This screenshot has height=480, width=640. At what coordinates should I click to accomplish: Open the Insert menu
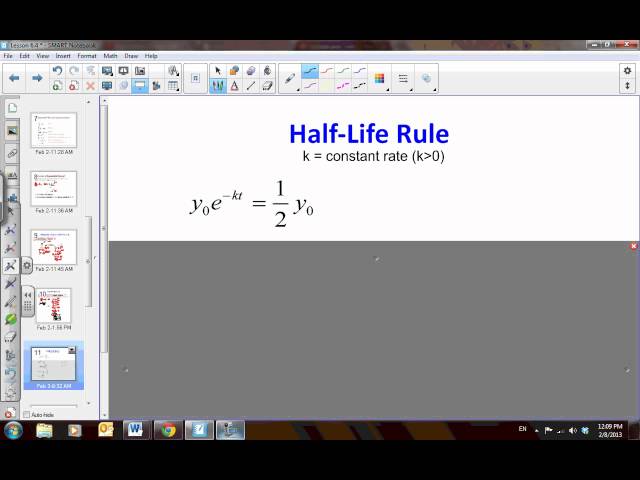[63, 56]
